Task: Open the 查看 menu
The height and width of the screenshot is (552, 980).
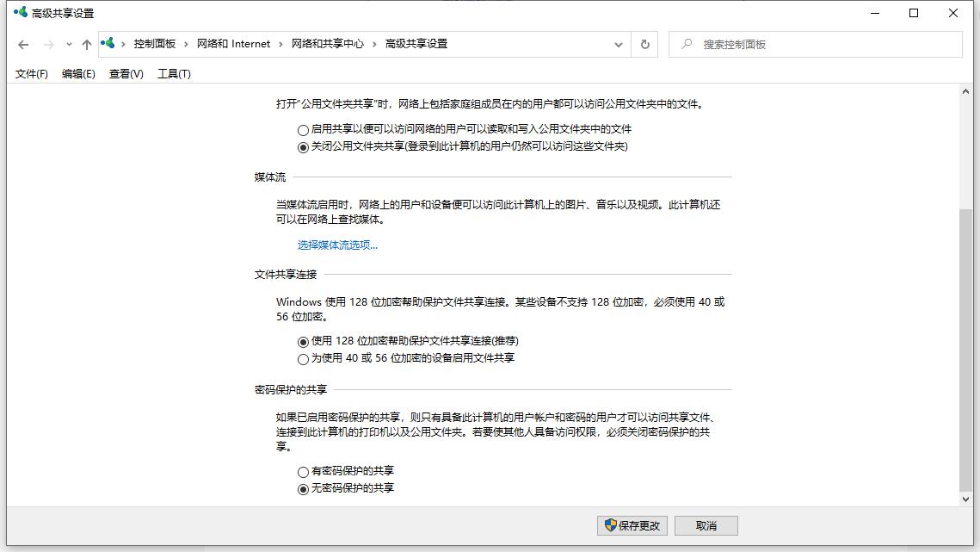Action: coord(125,74)
